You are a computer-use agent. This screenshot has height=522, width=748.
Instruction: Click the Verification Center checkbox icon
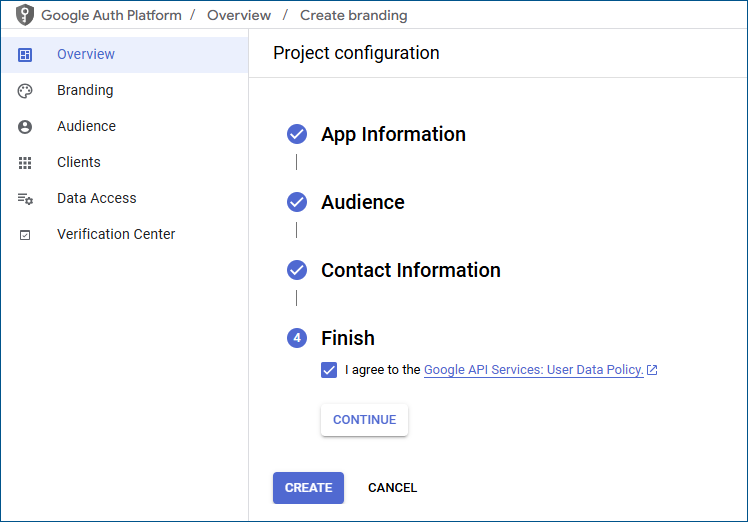(x=25, y=235)
